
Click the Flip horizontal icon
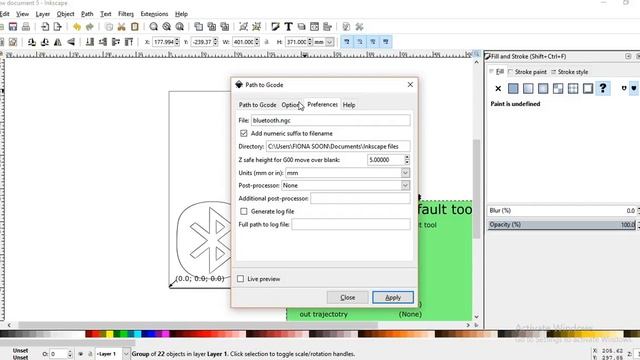(x=58, y=42)
